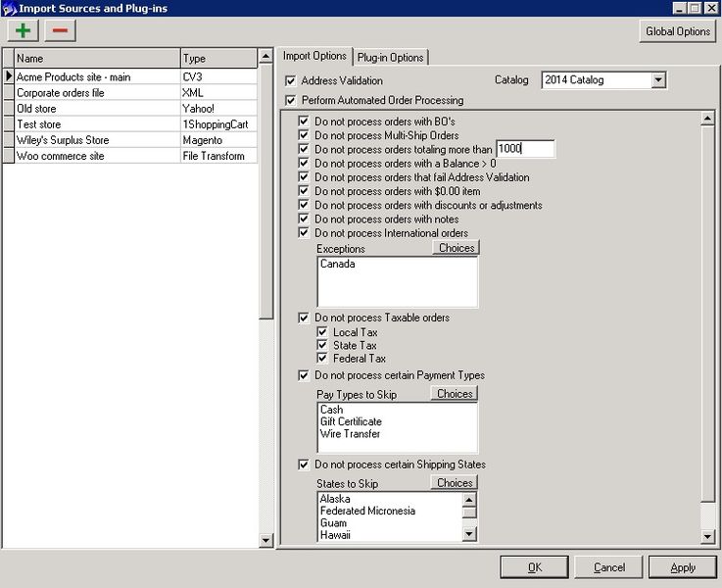722x588 pixels.
Task: Uncheck Do not process Multi-Ship Orders
Action: [304, 135]
